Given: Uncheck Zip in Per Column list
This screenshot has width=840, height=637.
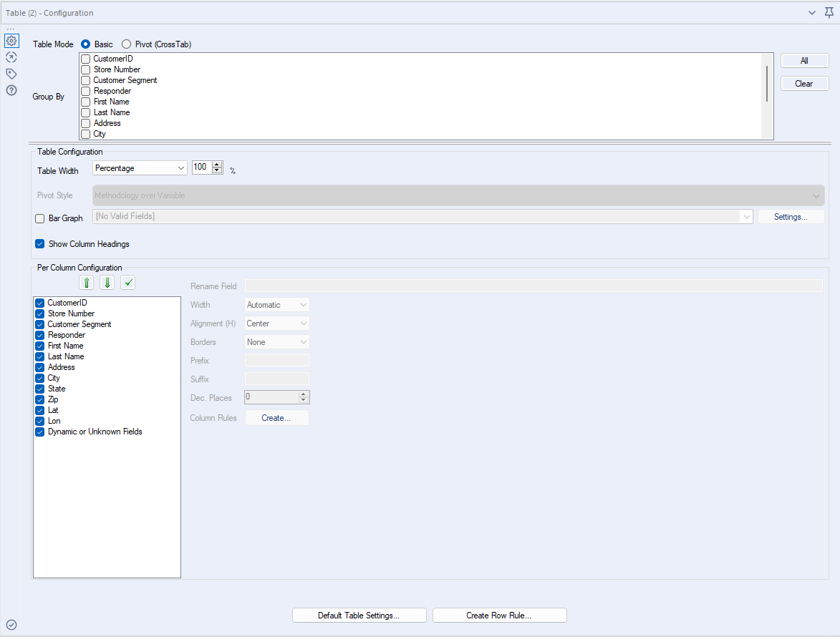Looking at the screenshot, I should tap(39, 399).
